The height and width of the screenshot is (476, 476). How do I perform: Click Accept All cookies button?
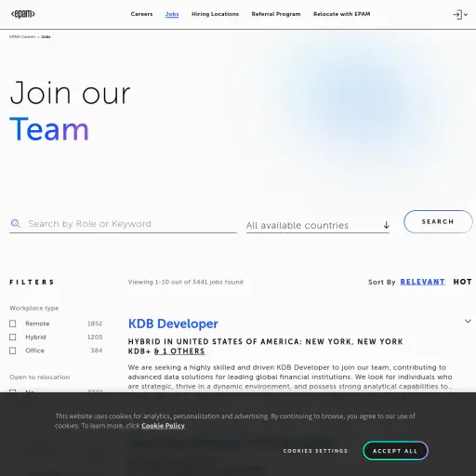[x=395, y=451]
